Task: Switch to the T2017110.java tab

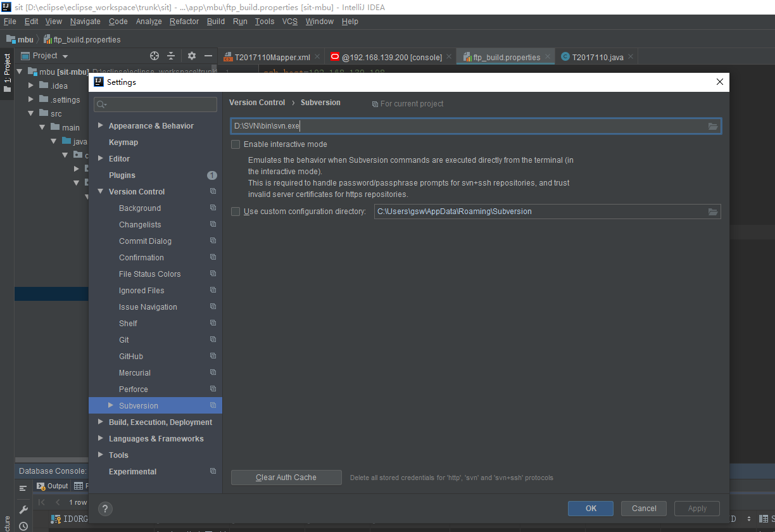Action: point(595,56)
